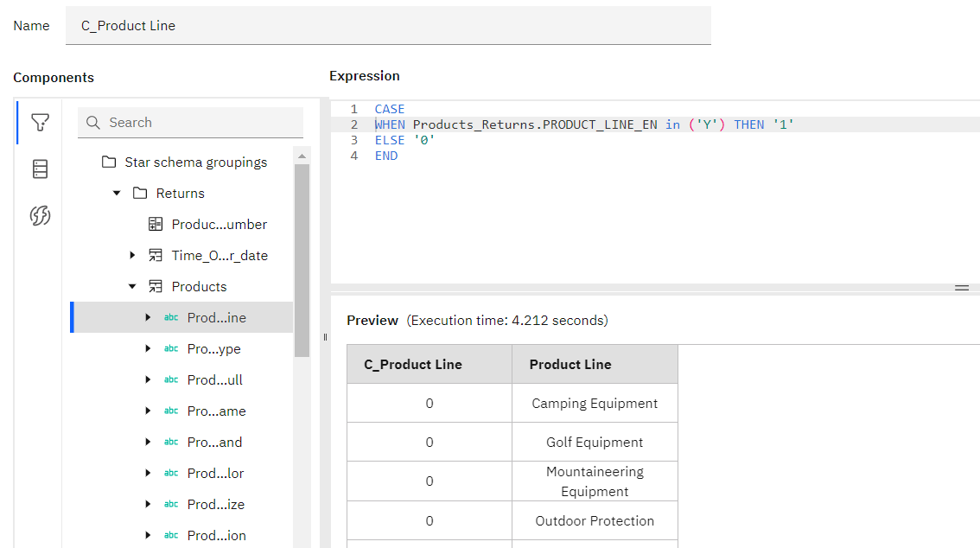The image size is (980, 548).
Task: Select the Returns tree item
Action: click(x=181, y=193)
